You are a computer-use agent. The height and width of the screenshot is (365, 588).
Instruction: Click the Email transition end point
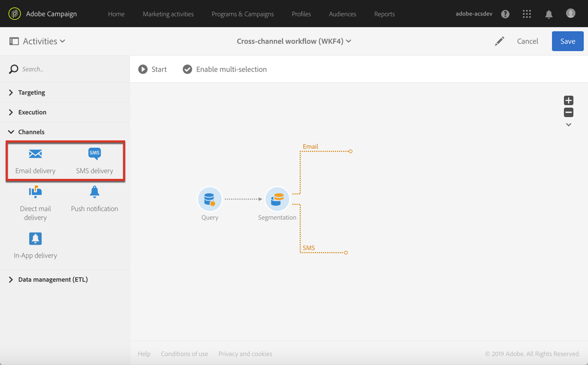[x=350, y=151]
